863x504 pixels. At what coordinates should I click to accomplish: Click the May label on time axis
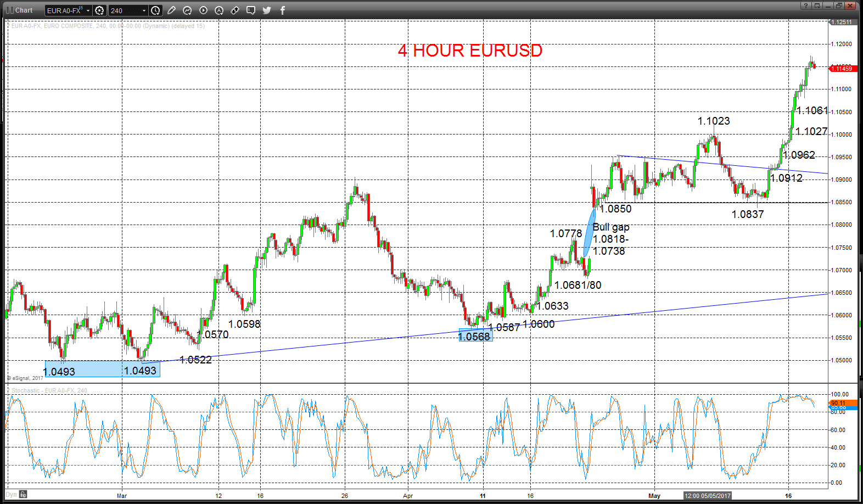click(x=654, y=496)
